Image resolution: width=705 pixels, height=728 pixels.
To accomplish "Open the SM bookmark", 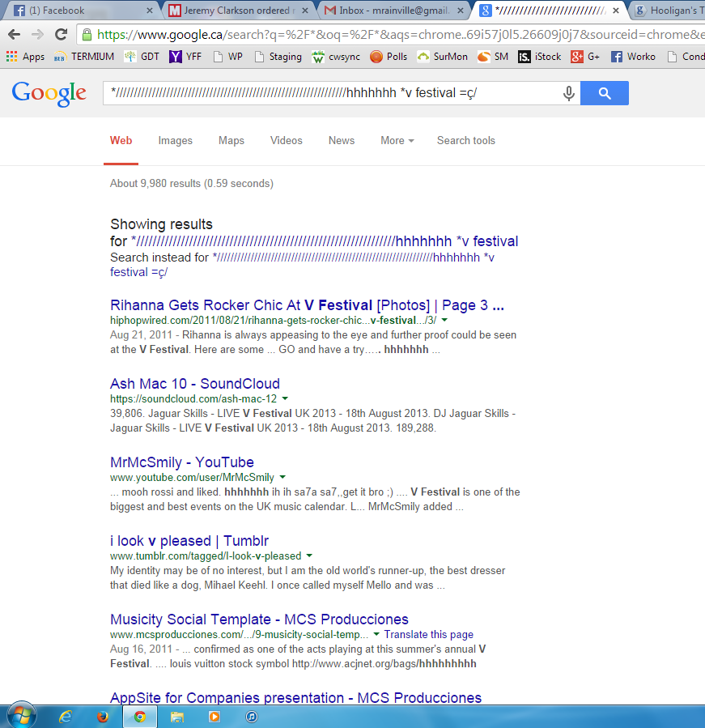I will click(493, 57).
